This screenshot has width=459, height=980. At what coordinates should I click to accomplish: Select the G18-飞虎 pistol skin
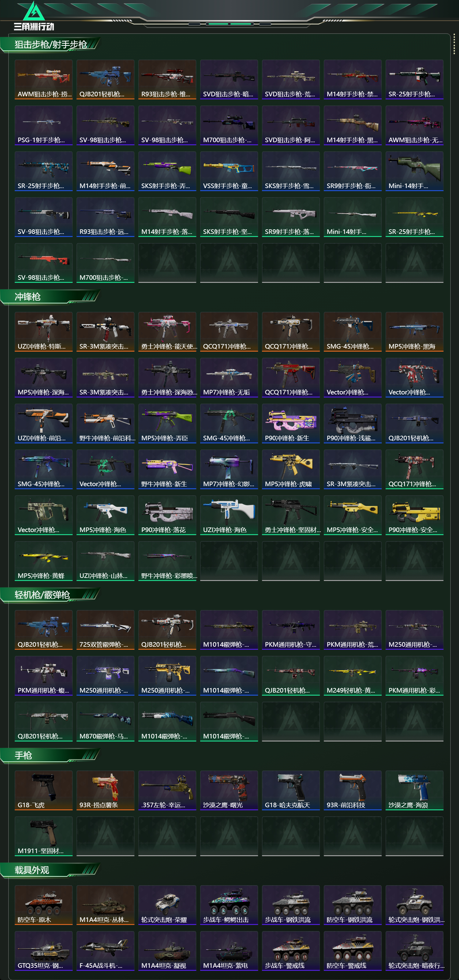click(x=43, y=790)
